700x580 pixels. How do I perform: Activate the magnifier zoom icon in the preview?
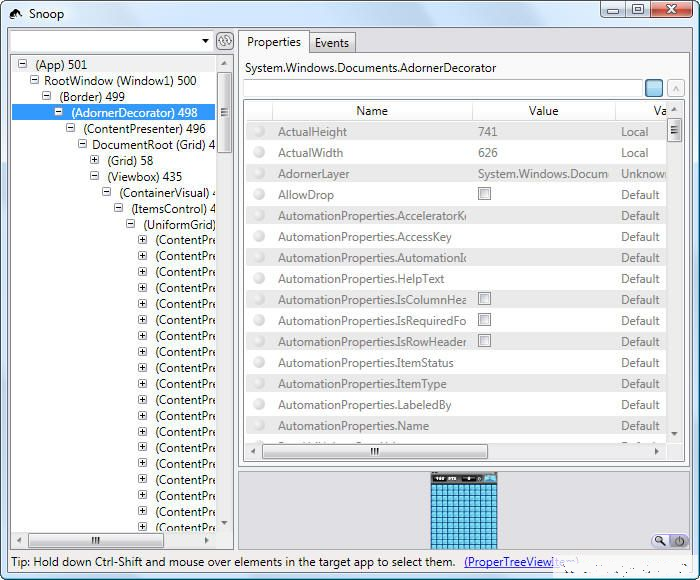pyautogui.click(x=660, y=541)
